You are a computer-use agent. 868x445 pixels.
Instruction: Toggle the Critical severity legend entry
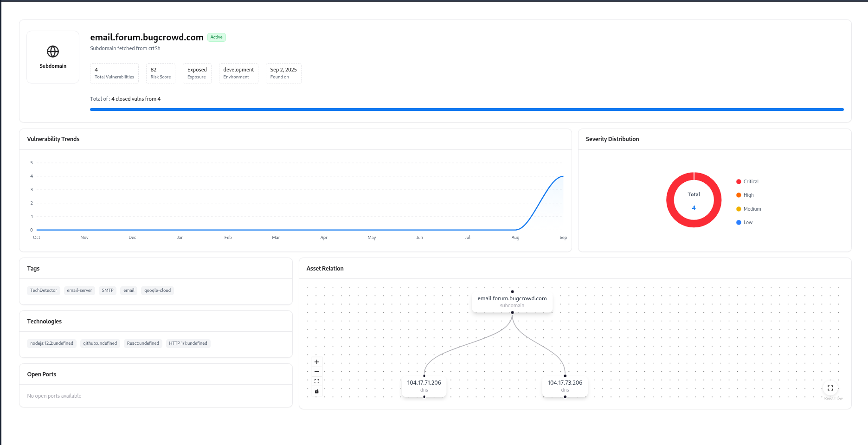pyautogui.click(x=747, y=181)
